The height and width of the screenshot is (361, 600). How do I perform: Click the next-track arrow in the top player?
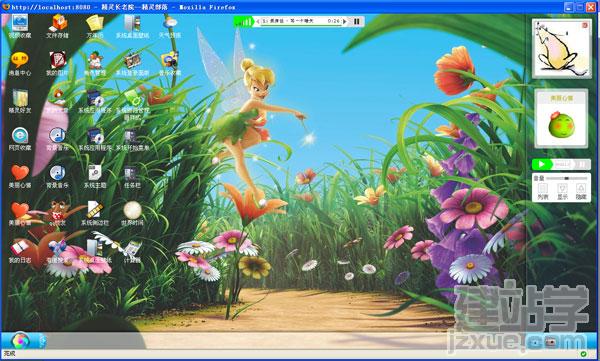tap(345, 21)
